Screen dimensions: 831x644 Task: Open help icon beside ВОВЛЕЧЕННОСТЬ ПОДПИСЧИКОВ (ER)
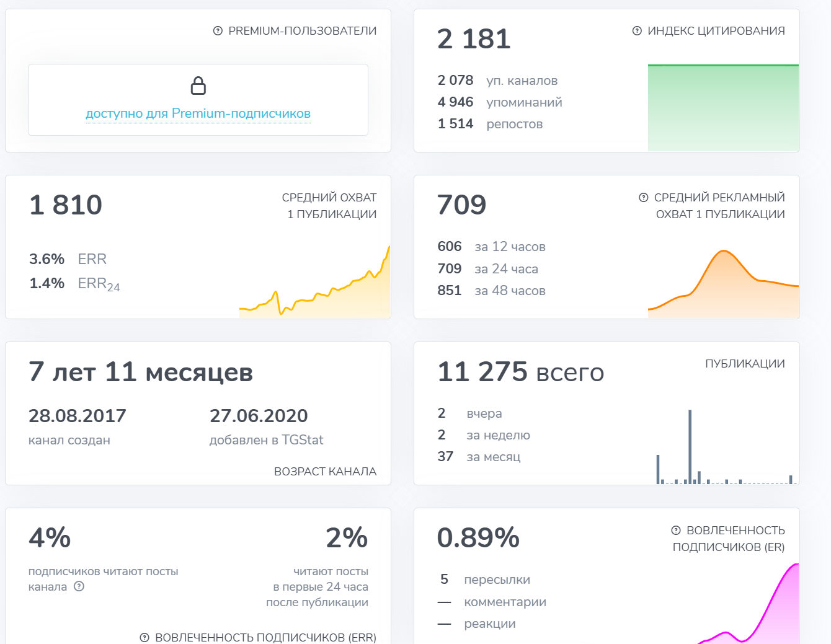coord(676,531)
